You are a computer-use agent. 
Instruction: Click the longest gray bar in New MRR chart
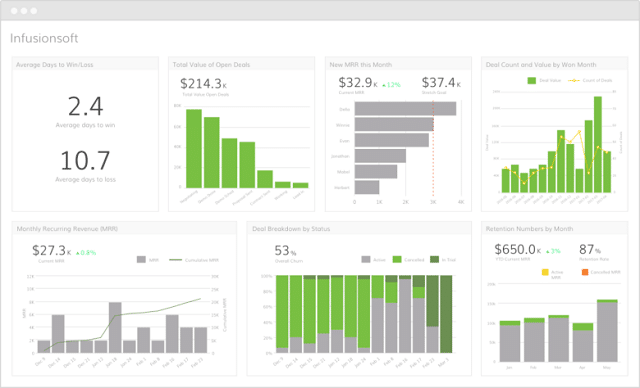pyautogui.click(x=405, y=109)
